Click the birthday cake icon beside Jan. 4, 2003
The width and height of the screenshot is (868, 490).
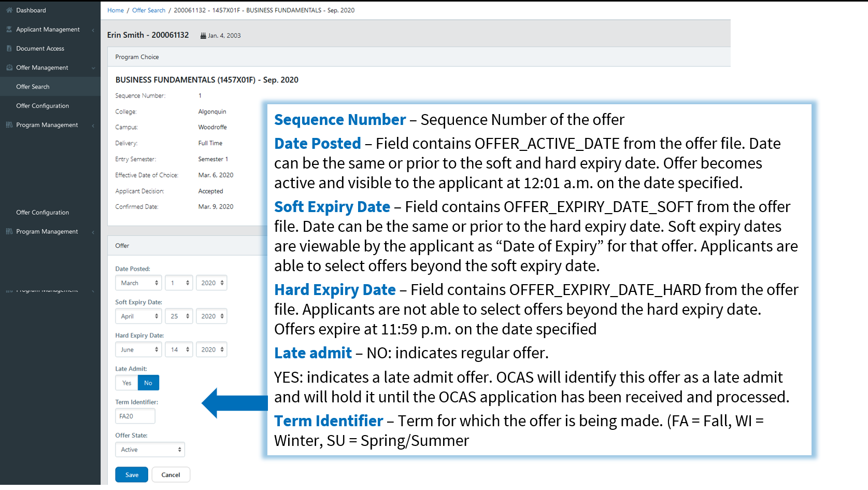click(203, 36)
